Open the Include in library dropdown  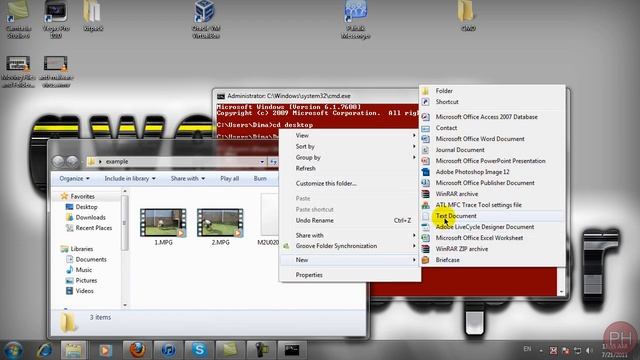click(x=130, y=179)
